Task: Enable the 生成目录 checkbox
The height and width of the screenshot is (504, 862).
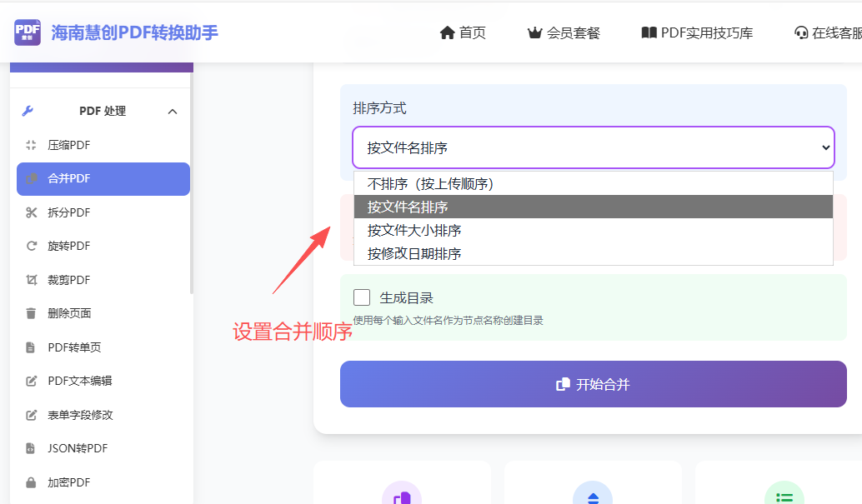Action: (x=362, y=297)
